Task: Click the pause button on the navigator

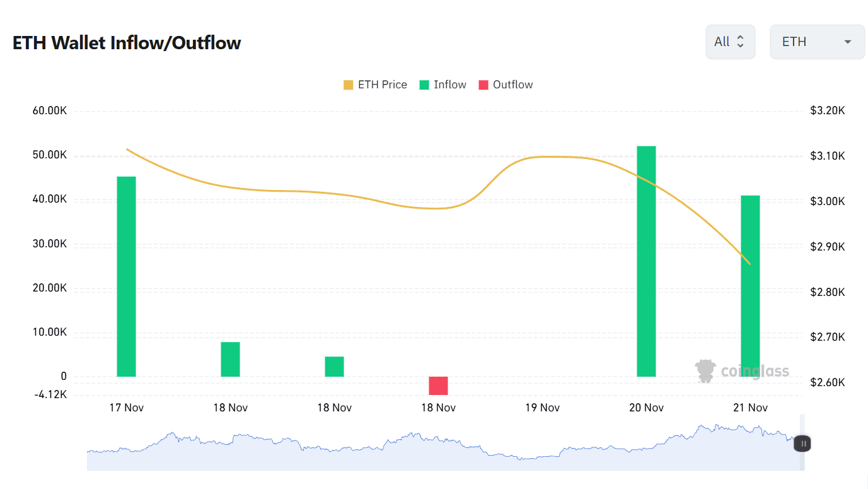Action: pos(802,444)
